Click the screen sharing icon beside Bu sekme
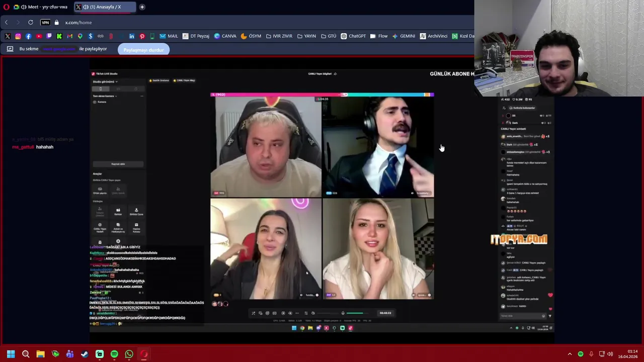This screenshot has height=362, width=644. tap(10, 49)
